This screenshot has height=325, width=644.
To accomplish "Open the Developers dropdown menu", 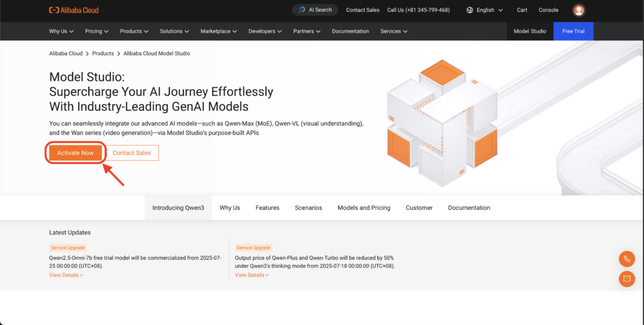I will click(x=265, y=31).
